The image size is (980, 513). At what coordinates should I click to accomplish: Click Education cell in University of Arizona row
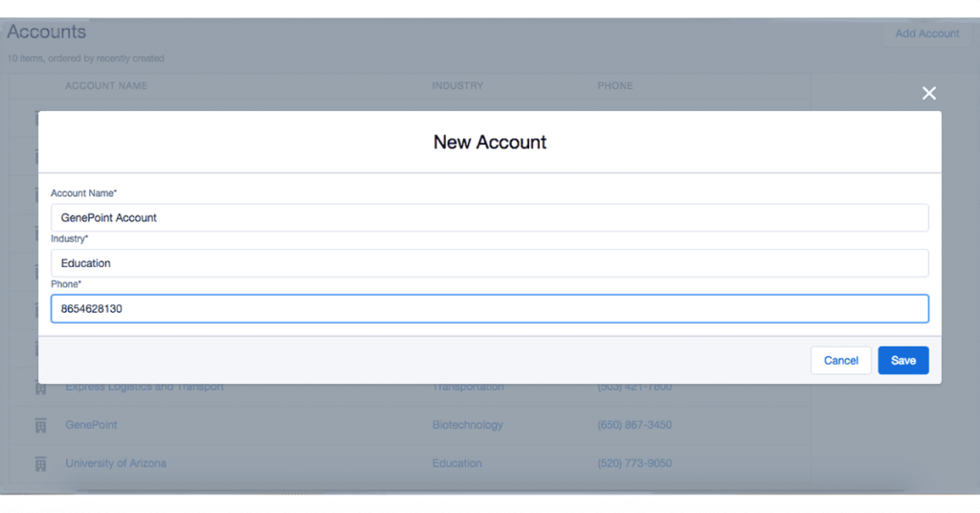point(457,463)
